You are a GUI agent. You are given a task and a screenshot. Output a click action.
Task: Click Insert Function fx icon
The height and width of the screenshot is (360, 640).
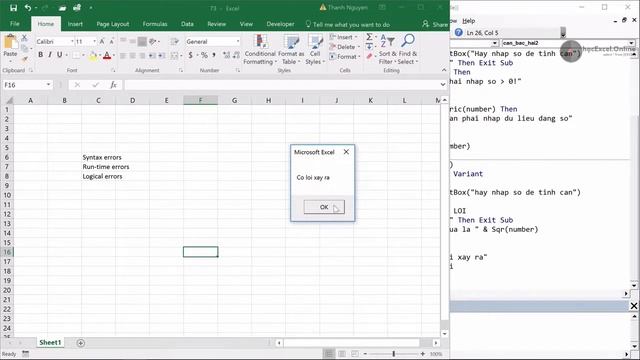click(113, 85)
